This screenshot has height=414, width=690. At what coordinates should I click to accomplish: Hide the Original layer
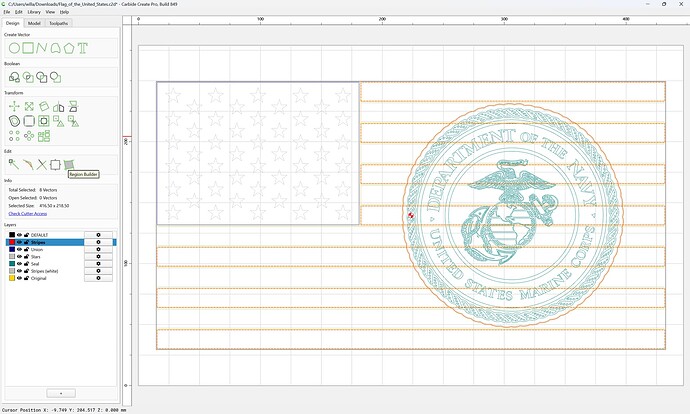click(x=19, y=278)
